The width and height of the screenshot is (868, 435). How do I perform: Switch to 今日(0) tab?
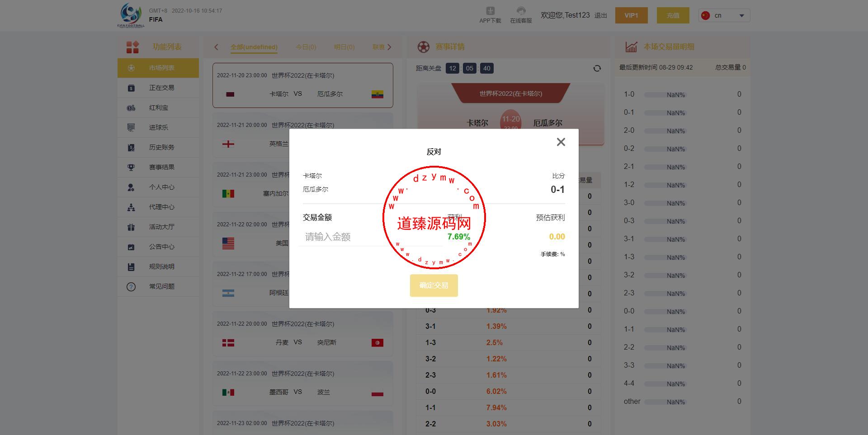coord(306,47)
